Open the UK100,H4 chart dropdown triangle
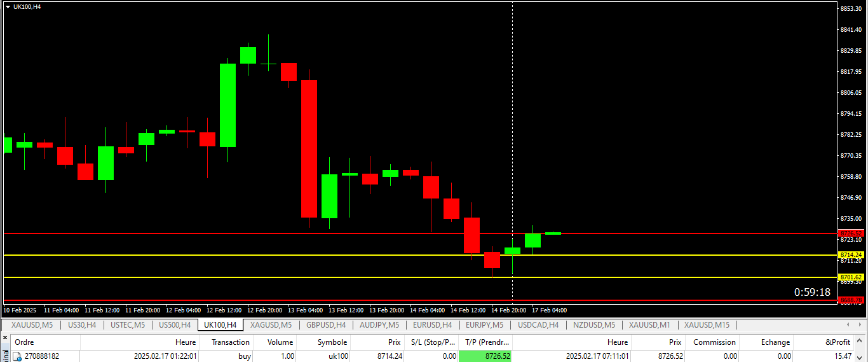 click(x=8, y=6)
